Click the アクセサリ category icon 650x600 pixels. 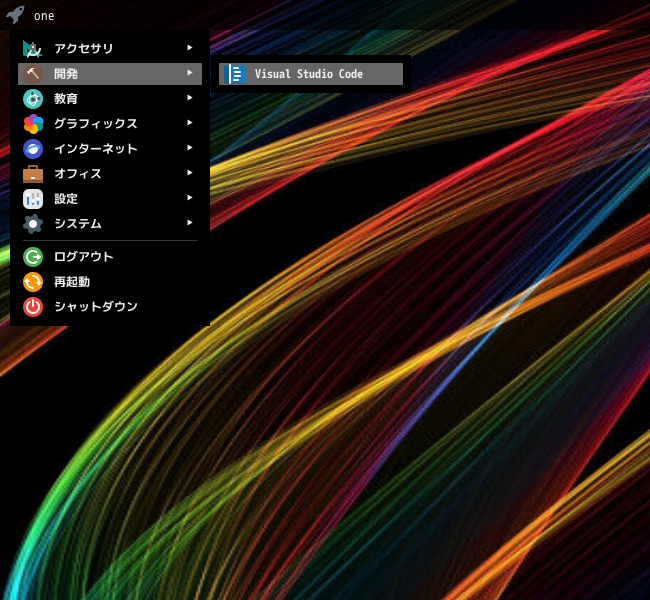(33, 49)
